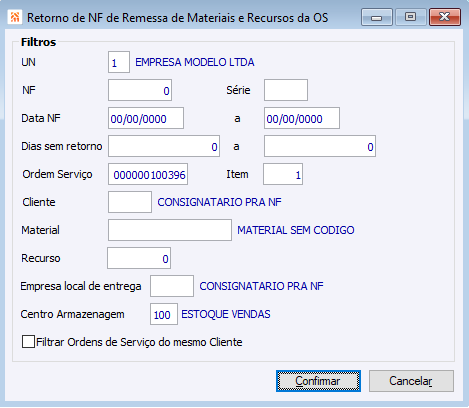Image resolution: width=469 pixels, height=408 pixels.
Task: Click the Filtros group heading
Action: pos(38,42)
